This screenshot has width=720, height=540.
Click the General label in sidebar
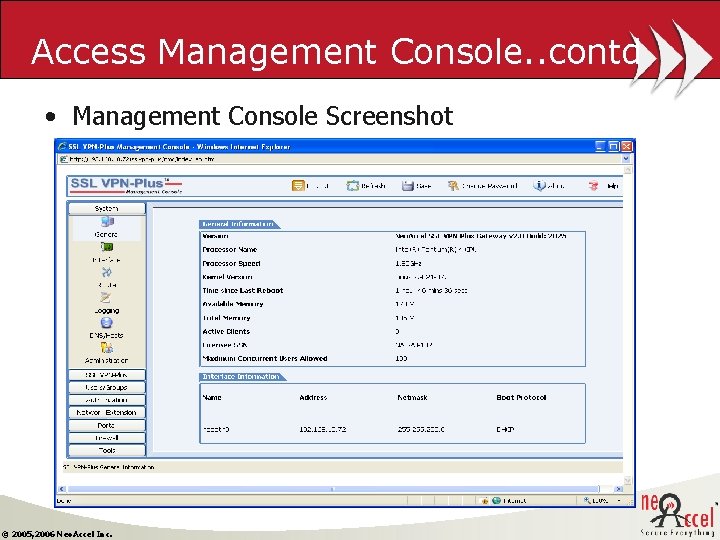[x=106, y=234]
